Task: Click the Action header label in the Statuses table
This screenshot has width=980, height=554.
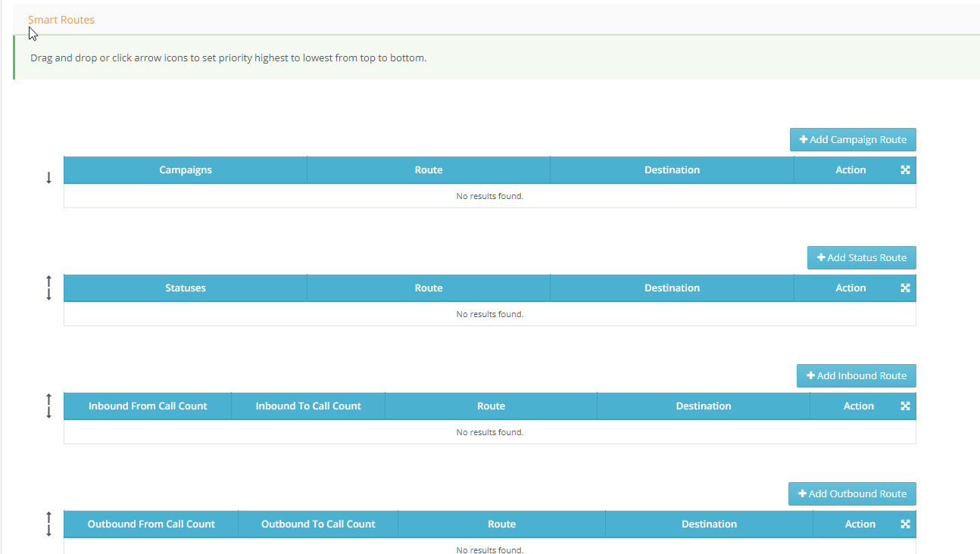Action: (x=850, y=288)
